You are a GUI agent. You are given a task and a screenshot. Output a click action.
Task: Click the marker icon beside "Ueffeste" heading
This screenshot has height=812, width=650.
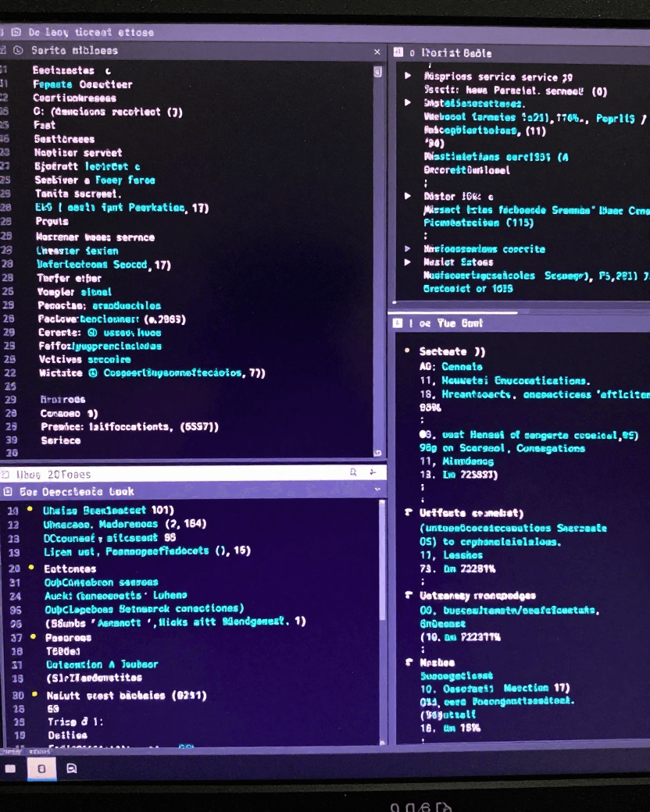point(409,512)
